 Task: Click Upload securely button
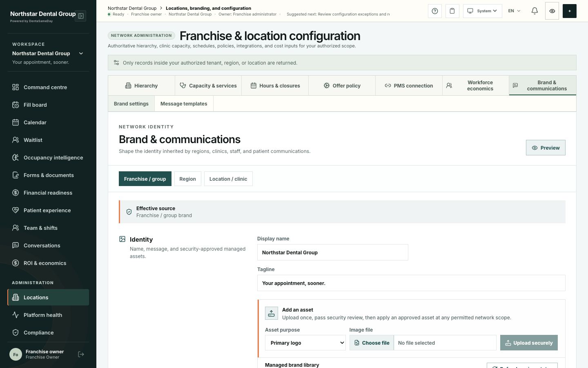point(529,343)
